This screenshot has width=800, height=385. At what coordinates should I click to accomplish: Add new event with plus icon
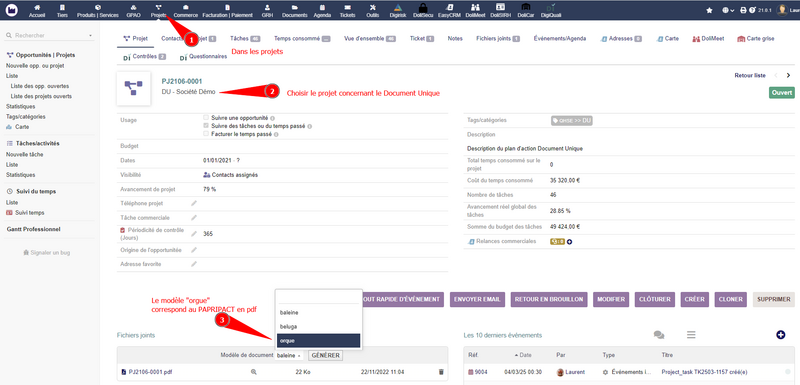tap(780, 335)
